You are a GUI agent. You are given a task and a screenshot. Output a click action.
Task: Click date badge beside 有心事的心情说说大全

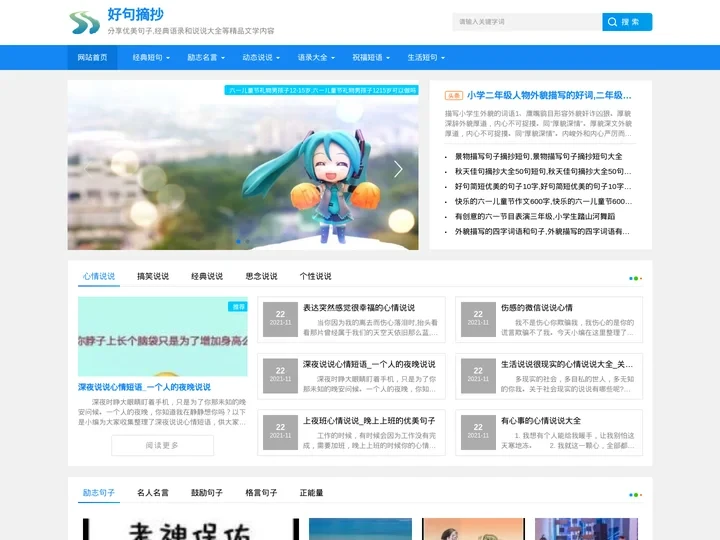478,432
